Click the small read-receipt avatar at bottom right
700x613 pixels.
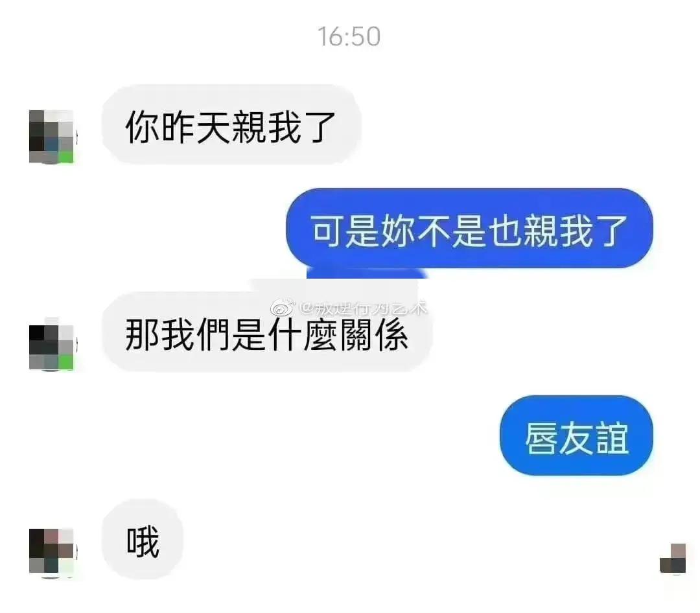[x=673, y=558]
